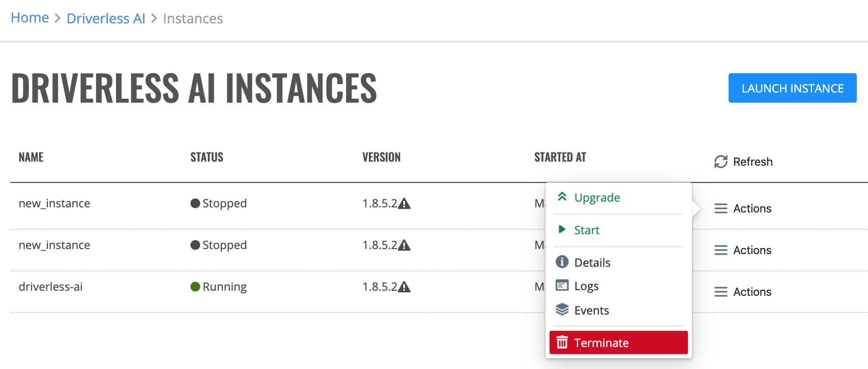Open Driverless AI breadcrumb link
Screen dimensions: 868x369
(x=106, y=19)
